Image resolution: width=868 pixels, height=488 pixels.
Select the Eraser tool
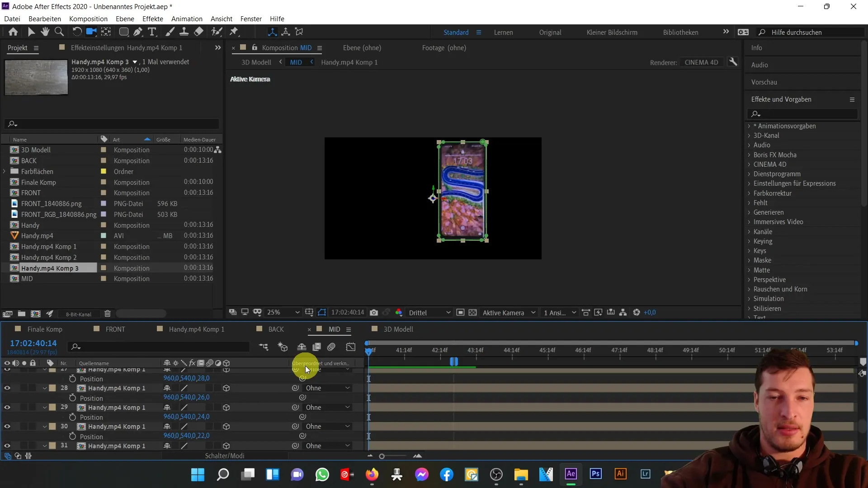[198, 32]
